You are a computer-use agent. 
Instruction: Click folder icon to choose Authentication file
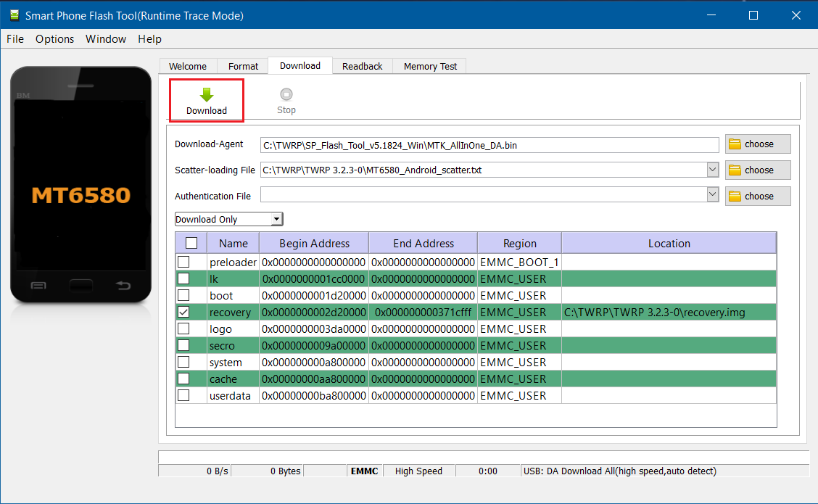coord(735,197)
